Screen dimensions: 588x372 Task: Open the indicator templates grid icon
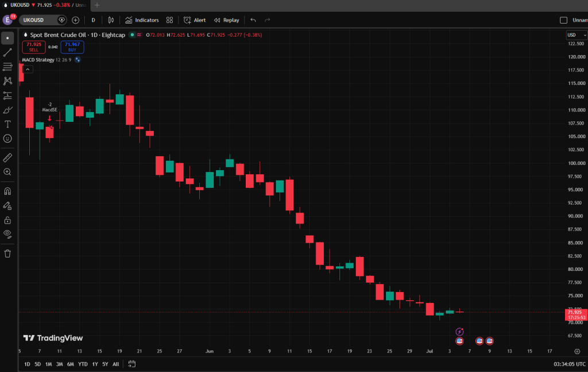pos(169,20)
